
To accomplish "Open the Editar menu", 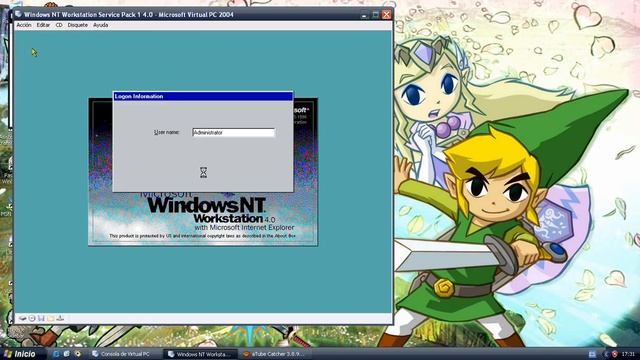I will click(x=43, y=25).
